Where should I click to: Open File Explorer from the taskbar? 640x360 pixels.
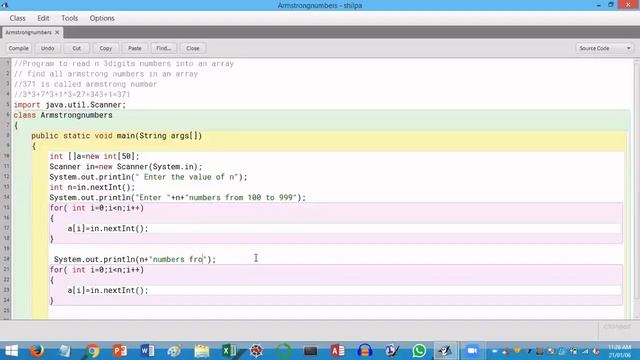(x=202, y=351)
